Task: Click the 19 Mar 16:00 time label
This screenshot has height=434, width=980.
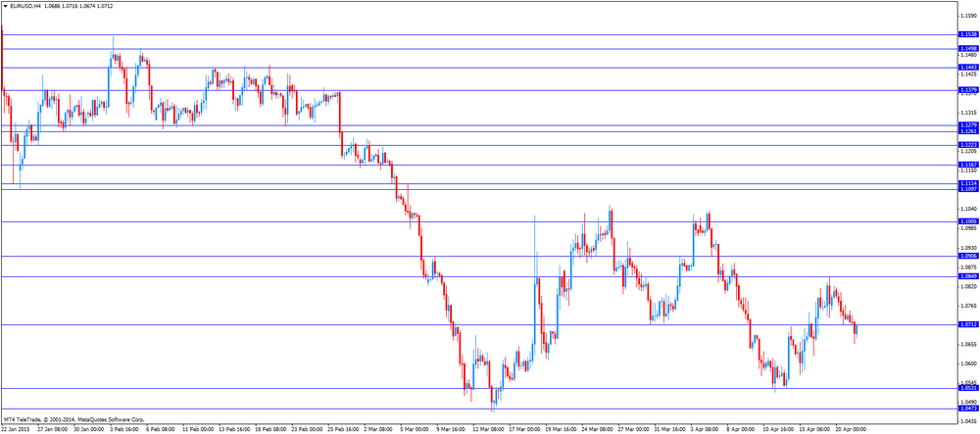Action: coord(560,430)
